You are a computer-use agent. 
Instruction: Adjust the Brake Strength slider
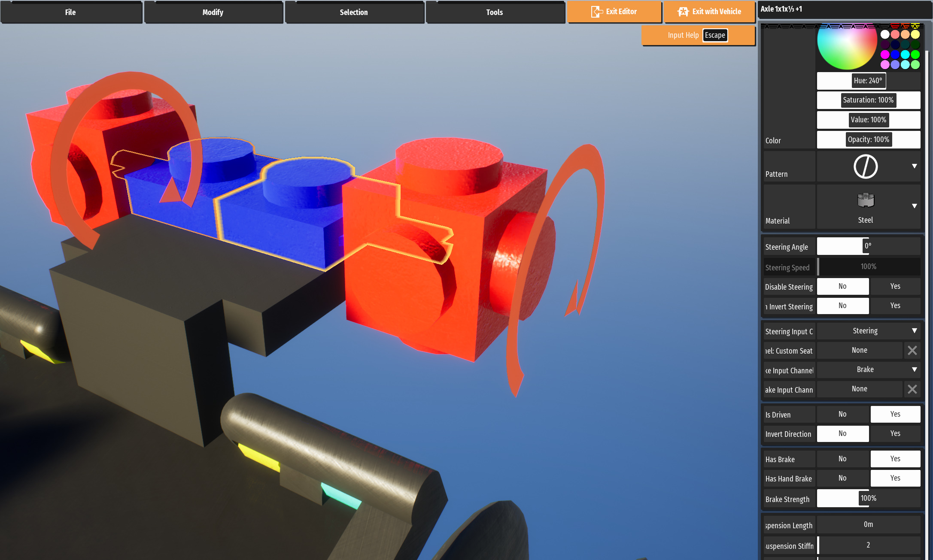pyautogui.click(x=868, y=498)
